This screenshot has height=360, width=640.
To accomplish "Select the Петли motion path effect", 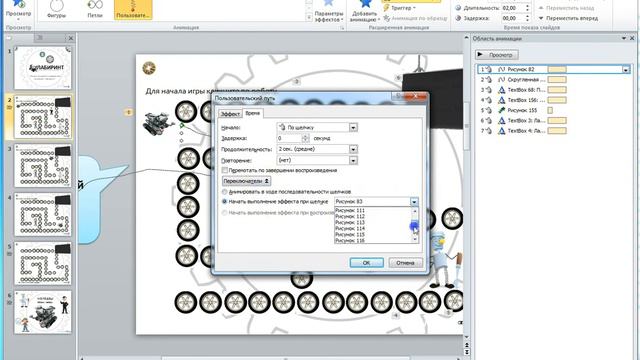I will point(95,10).
